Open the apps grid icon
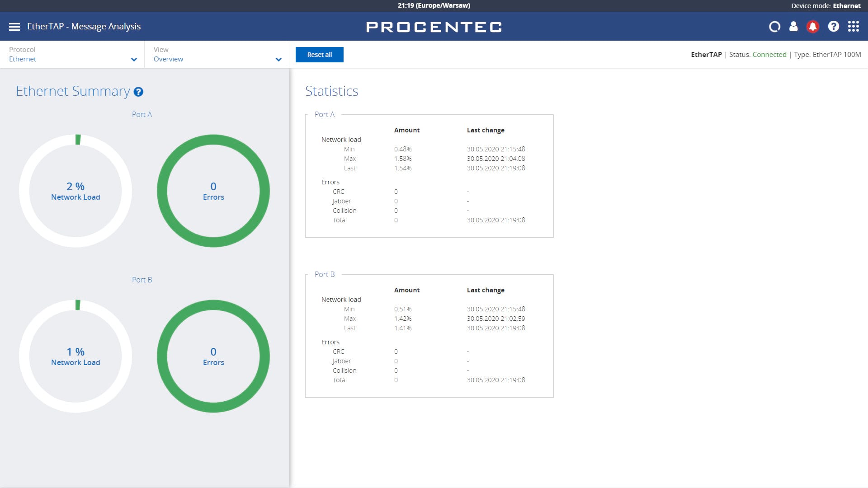 click(854, 27)
